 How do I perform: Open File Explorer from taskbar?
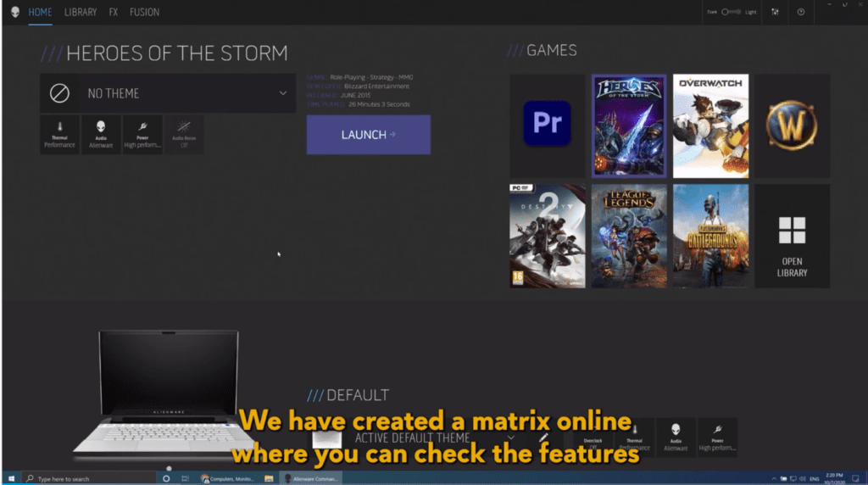click(269, 478)
